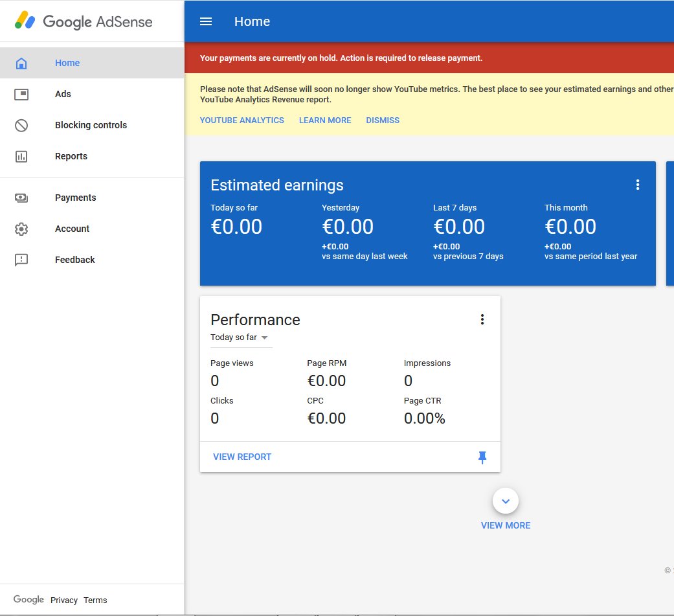
Task: Click the Page views label
Action: [x=232, y=363]
